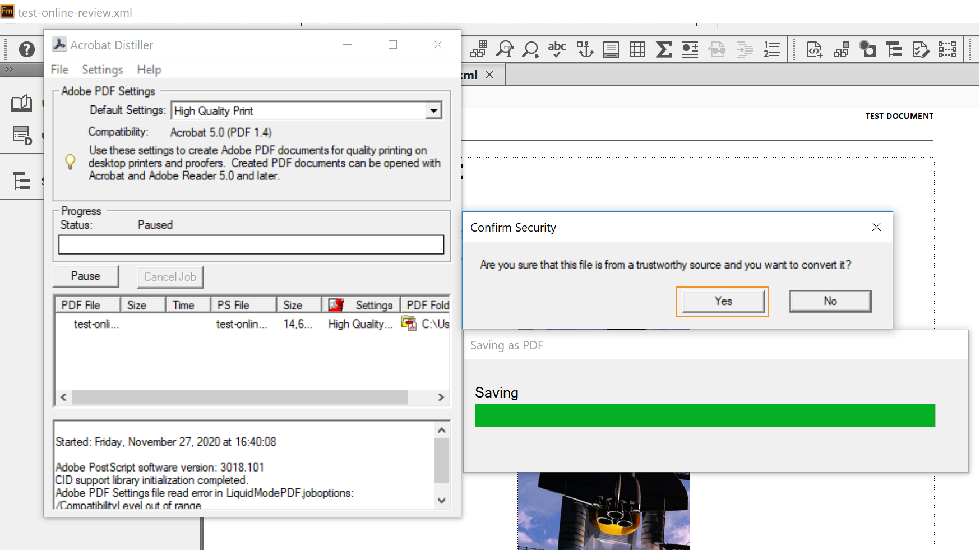Open the Structure View tree icon in sidebar
The width and height of the screenshot is (980, 550).
click(21, 181)
